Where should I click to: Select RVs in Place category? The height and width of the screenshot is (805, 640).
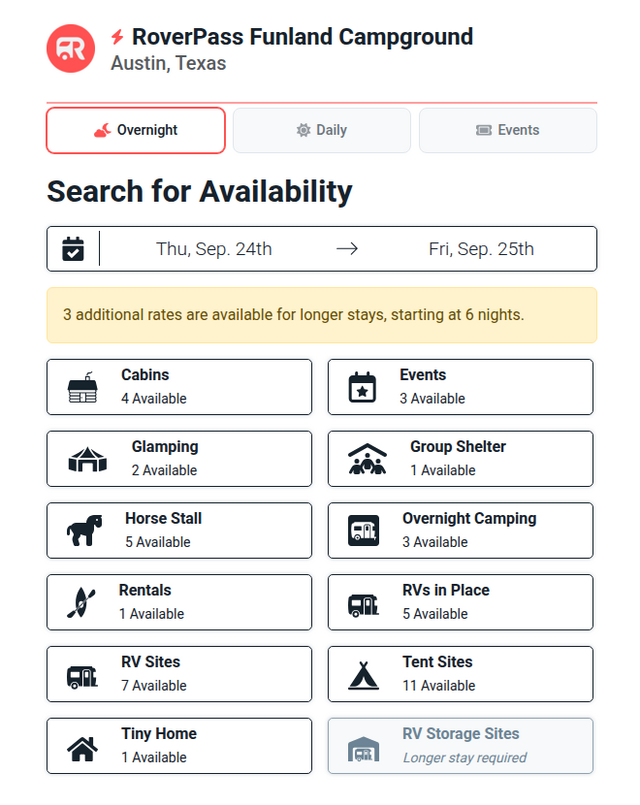point(460,602)
